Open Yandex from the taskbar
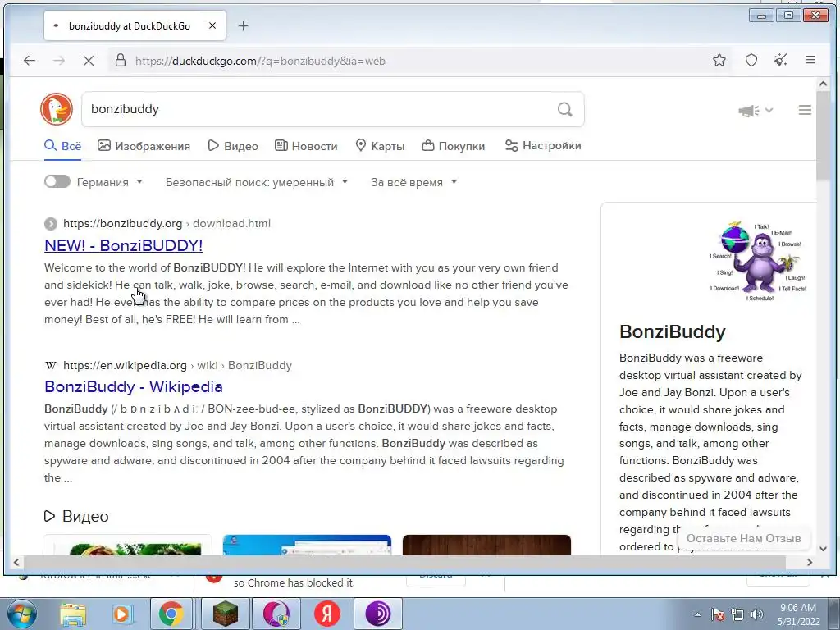This screenshot has width=840, height=630. pos(326,614)
